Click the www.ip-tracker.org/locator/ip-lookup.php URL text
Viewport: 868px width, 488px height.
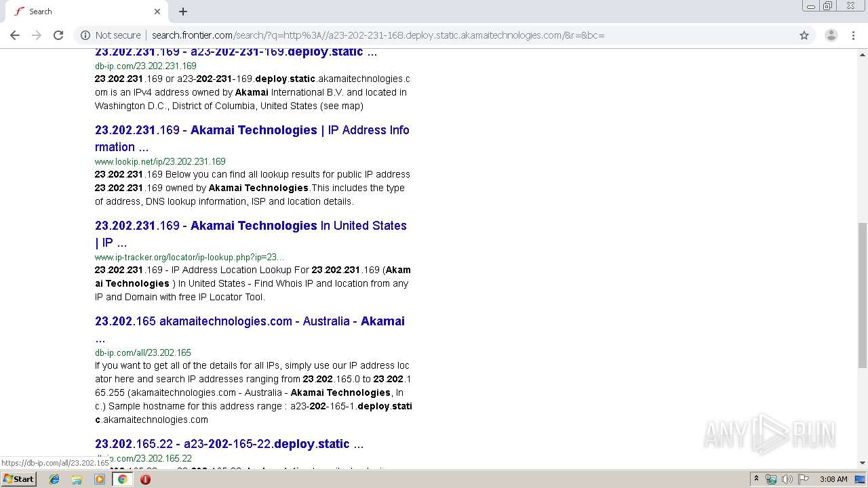tap(189, 257)
